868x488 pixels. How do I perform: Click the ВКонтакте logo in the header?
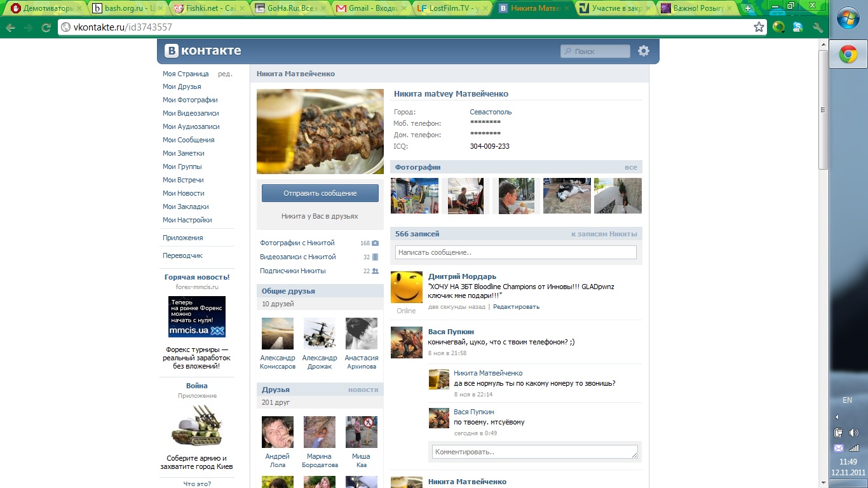203,51
